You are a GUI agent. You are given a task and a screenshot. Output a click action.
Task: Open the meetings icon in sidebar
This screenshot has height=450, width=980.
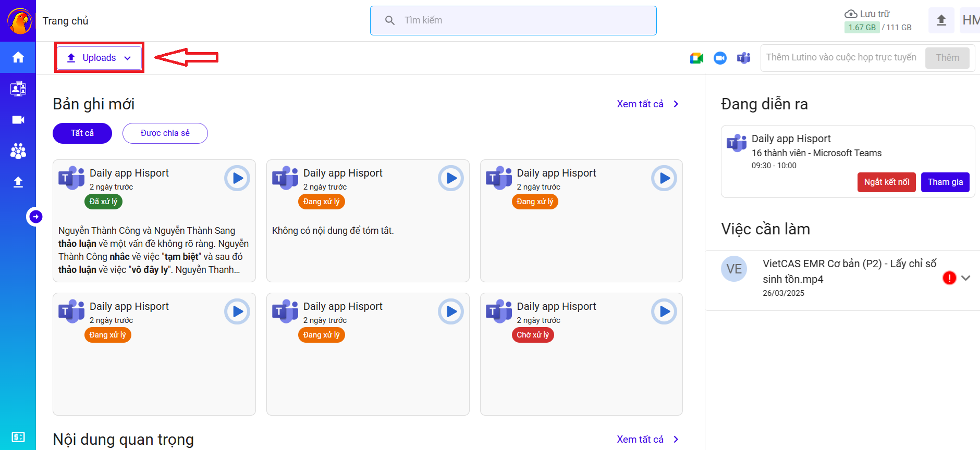(18, 89)
